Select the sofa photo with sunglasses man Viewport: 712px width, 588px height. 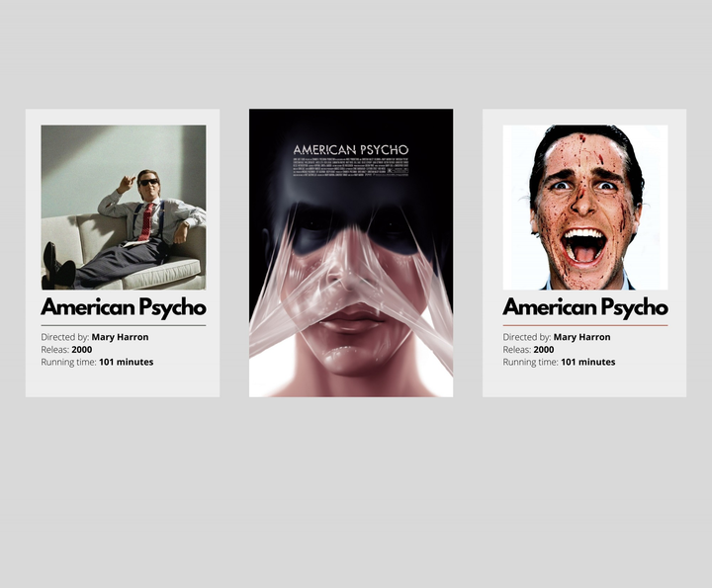pyautogui.click(x=124, y=208)
